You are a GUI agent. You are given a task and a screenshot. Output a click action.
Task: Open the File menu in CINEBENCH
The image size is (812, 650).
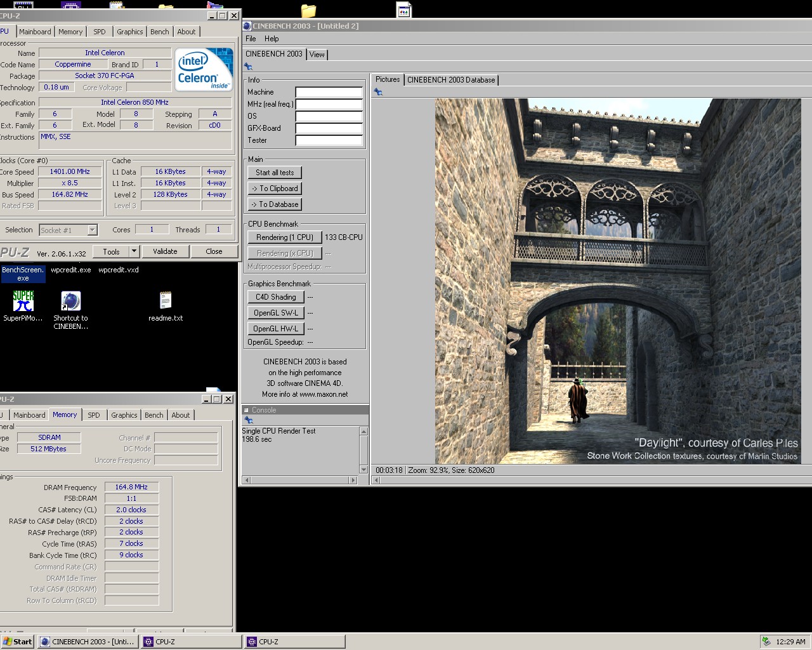[x=251, y=39]
